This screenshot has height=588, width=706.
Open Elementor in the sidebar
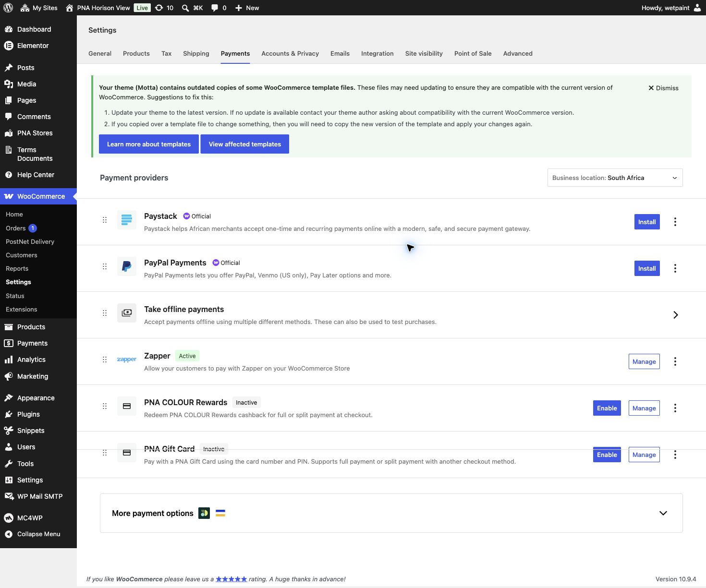38,46
